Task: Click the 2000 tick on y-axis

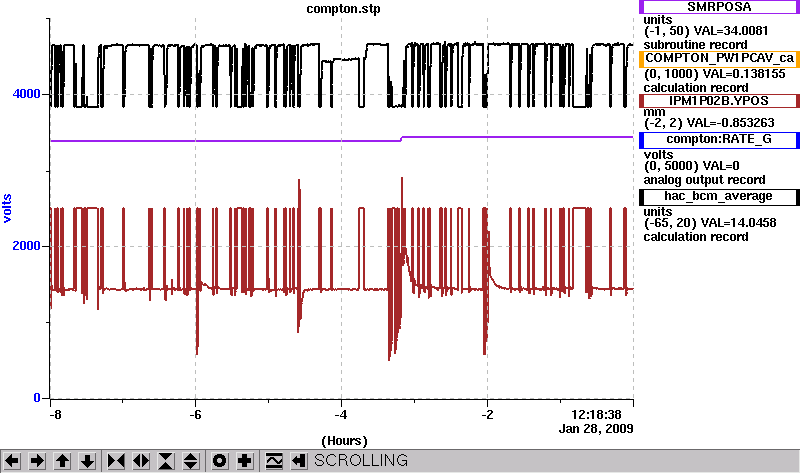Action: pos(27,246)
